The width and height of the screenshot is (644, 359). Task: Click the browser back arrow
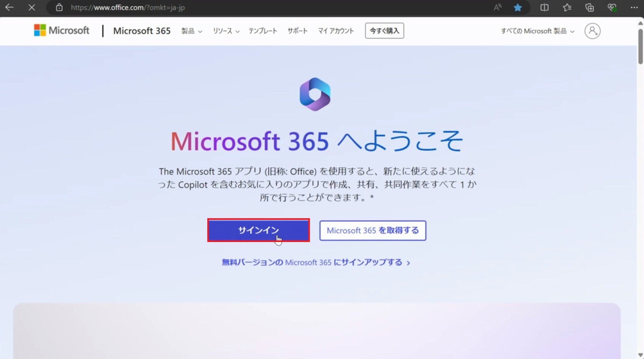click(9, 8)
